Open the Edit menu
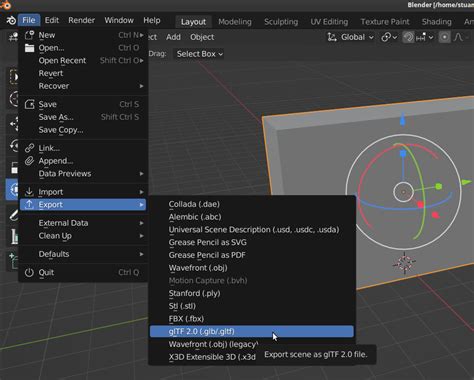Screen dimensions: 474x380 (52, 20)
